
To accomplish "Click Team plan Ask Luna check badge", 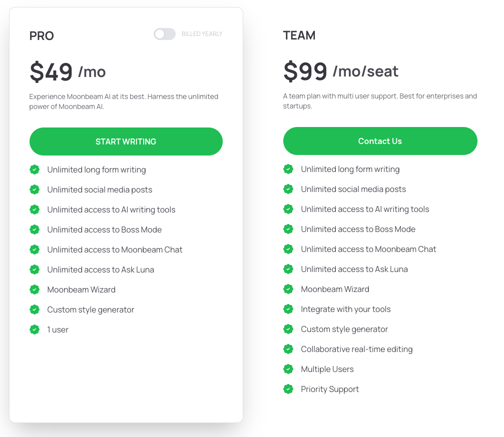I will (x=288, y=269).
